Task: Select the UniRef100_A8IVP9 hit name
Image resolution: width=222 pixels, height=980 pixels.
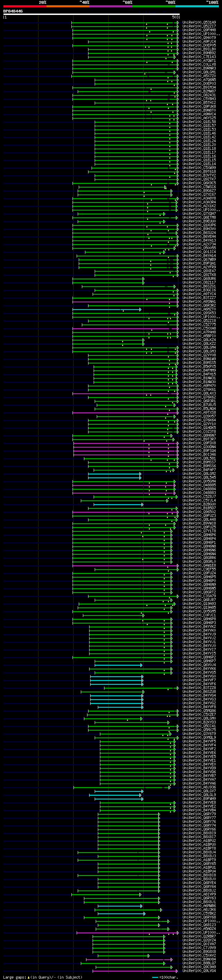Action: click(x=199, y=894)
